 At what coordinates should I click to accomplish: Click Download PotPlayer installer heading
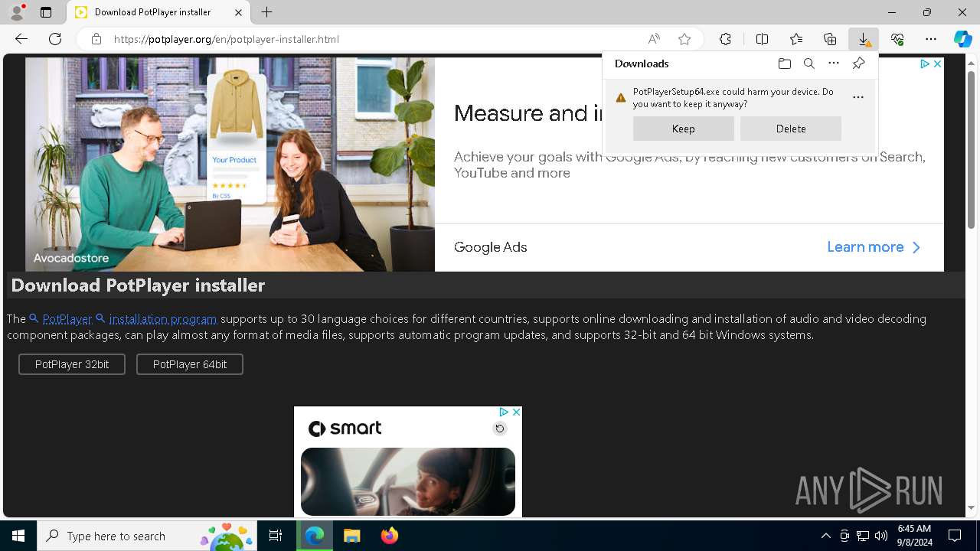(138, 285)
